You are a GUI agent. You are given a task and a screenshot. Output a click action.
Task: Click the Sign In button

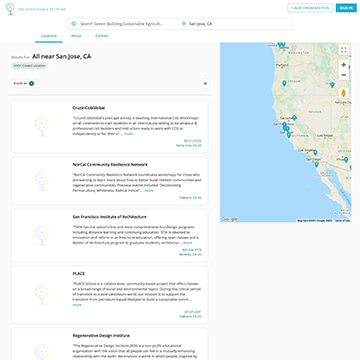pyautogui.click(x=346, y=8)
